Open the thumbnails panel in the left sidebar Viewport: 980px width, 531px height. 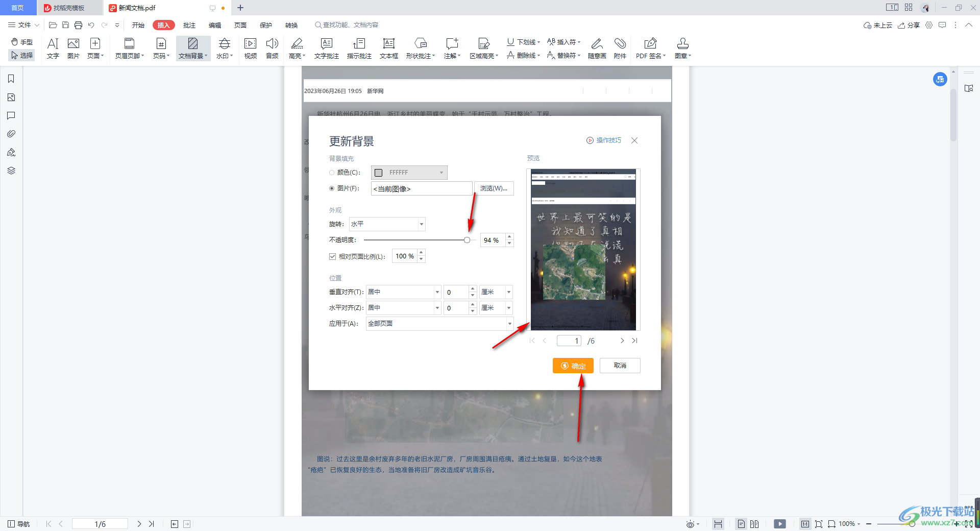(11, 97)
